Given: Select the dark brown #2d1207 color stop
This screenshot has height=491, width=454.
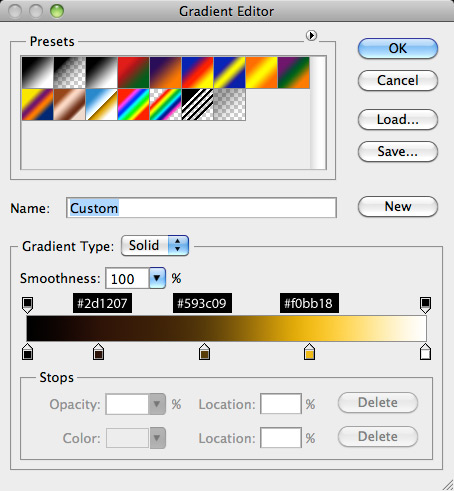Looking at the screenshot, I should 98,352.
